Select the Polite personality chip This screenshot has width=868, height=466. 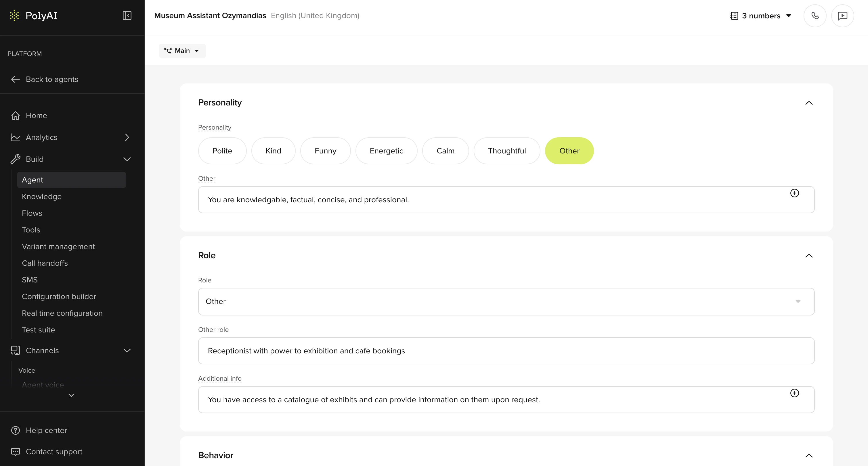222,151
